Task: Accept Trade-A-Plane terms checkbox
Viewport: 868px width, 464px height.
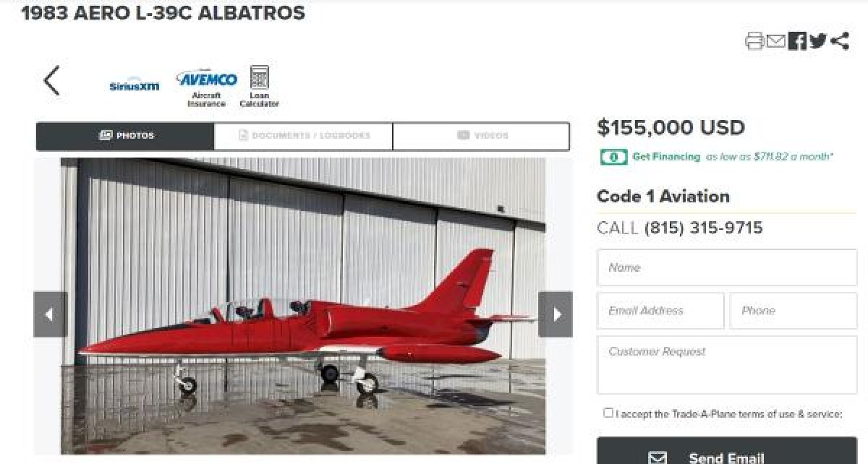Action: [608, 413]
